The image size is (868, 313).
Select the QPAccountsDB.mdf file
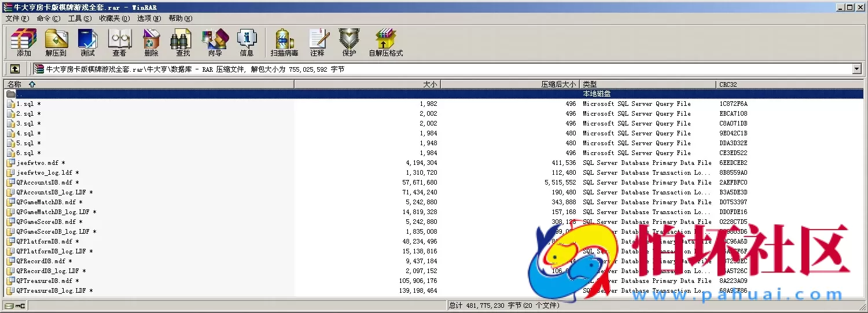tap(44, 183)
